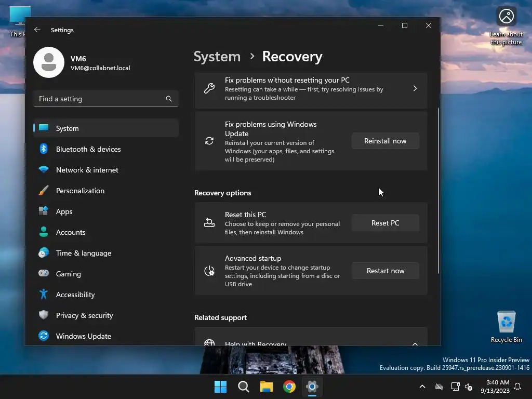Viewport: 532px width, 399px height.
Task: Click the search magnifier in Find a setting
Action: [169, 99]
